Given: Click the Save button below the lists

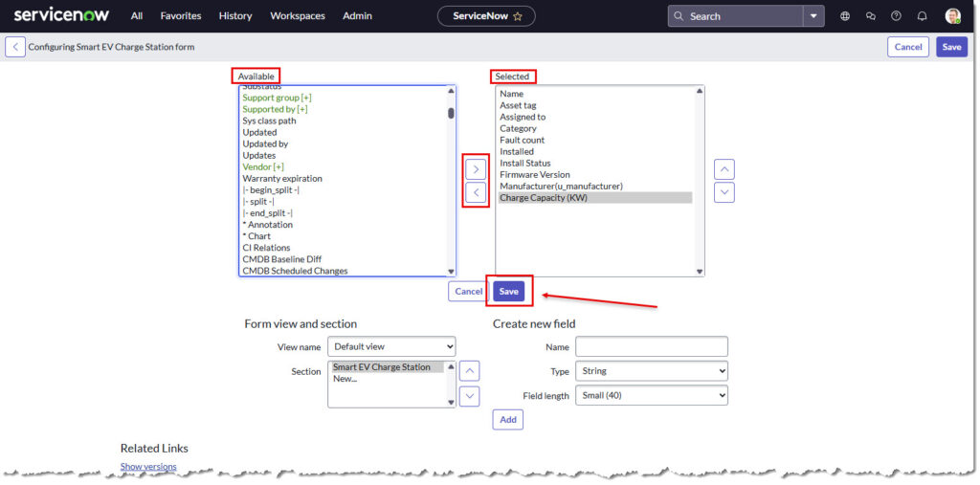Looking at the screenshot, I should coord(508,292).
